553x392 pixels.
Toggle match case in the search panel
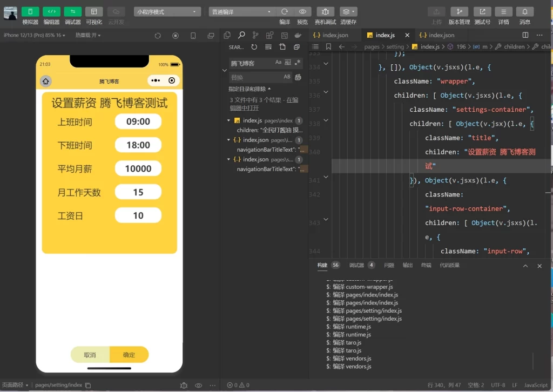click(x=279, y=63)
